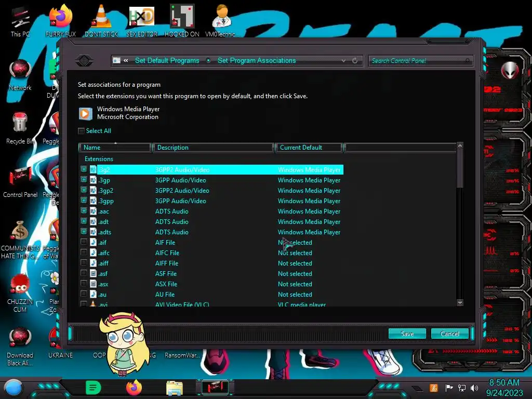Open Firefox from the taskbar
Screen dimensions: 532x399
[x=134, y=388]
